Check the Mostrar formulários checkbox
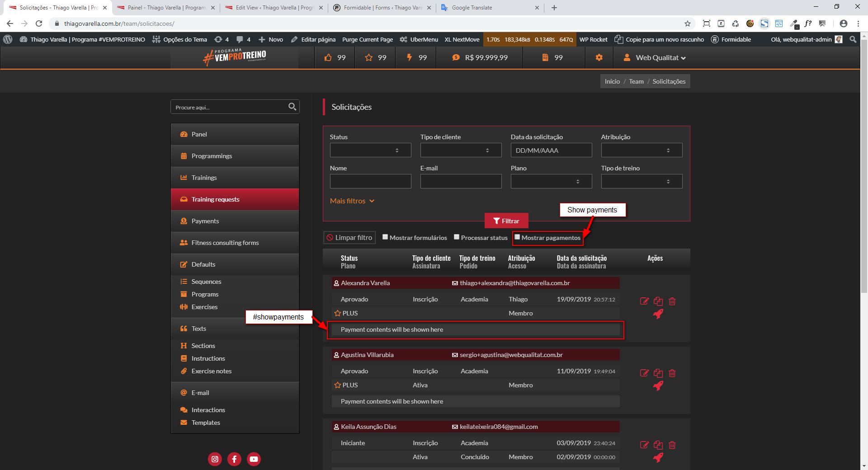Image resolution: width=868 pixels, height=470 pixels. tap(385, 237)
